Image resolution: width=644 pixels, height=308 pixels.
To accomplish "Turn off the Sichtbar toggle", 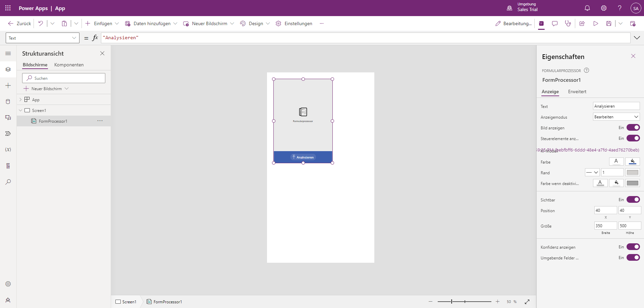I will pos(634,199).
